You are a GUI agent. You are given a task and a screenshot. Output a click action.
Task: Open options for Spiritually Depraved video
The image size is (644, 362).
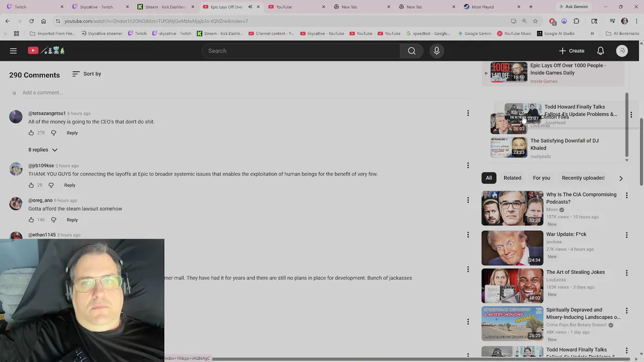point(626,311)
